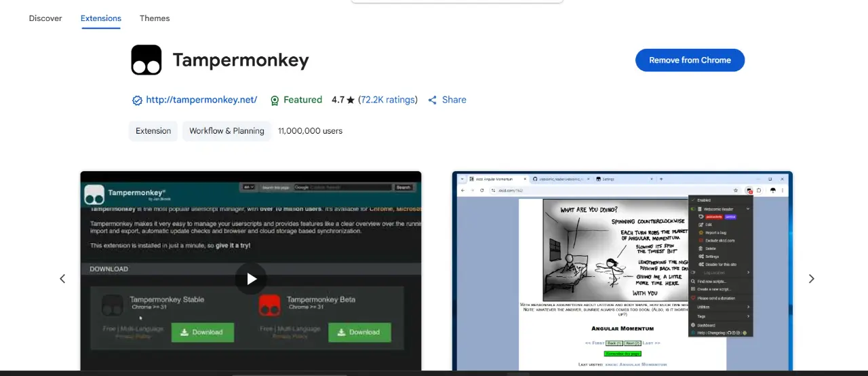Click the Tampermonkey logo icon

coord(146,60)
